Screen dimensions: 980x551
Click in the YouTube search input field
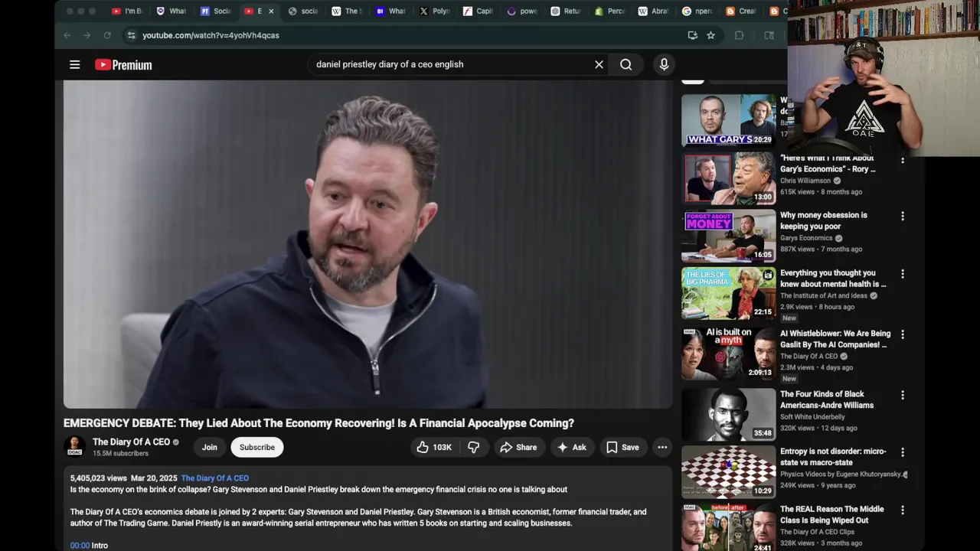pyautogui.click(x=452, y=65)
